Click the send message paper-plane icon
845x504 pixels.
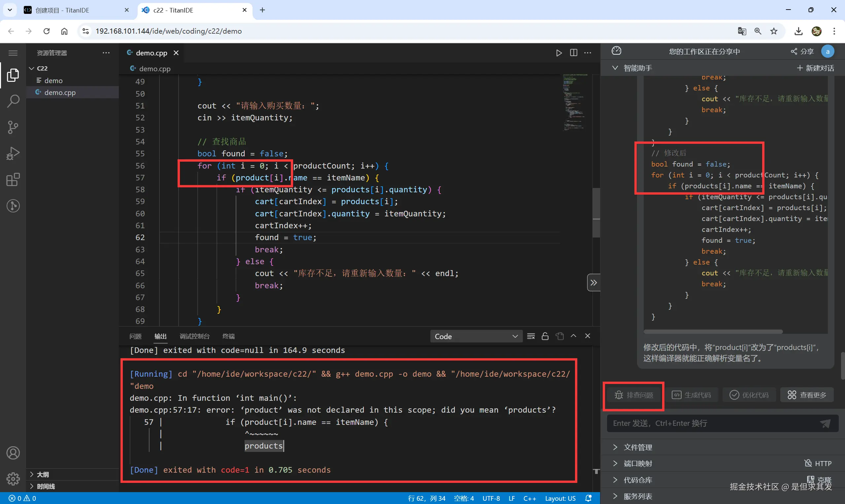pyautogui.click(x=825, y=423)
